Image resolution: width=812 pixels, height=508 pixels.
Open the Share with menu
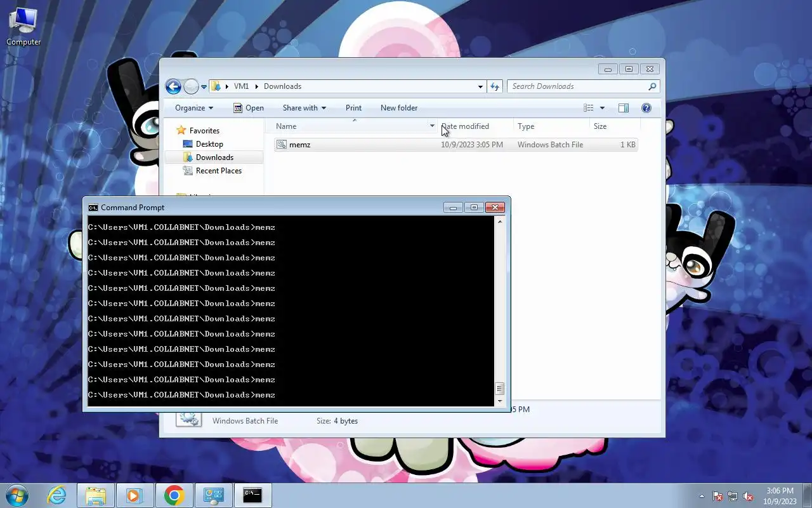click(304, 108)
